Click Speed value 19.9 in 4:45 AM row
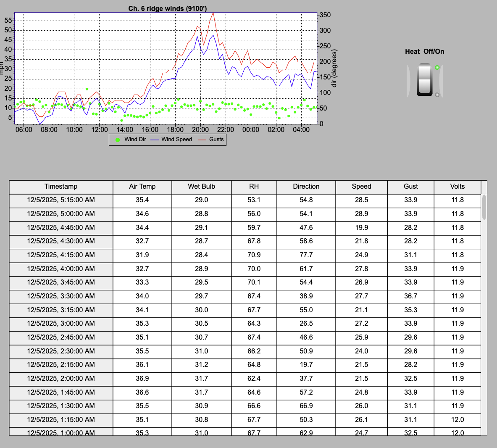This screenshot has width=497, height=448. (361, 228)
